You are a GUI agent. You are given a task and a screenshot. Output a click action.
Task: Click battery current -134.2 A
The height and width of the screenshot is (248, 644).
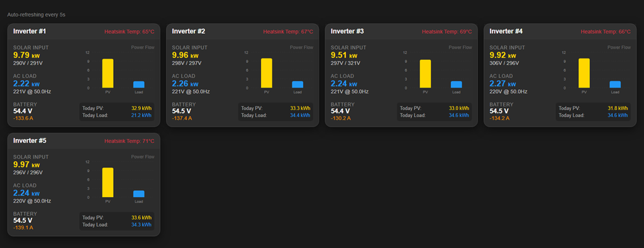tap(499, 118)
